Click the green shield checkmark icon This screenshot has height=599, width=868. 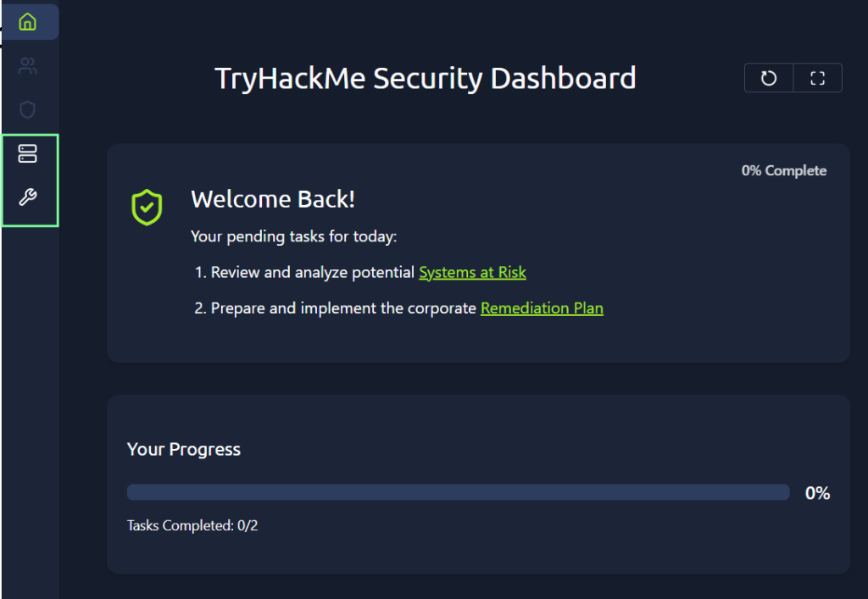point(147,207)
